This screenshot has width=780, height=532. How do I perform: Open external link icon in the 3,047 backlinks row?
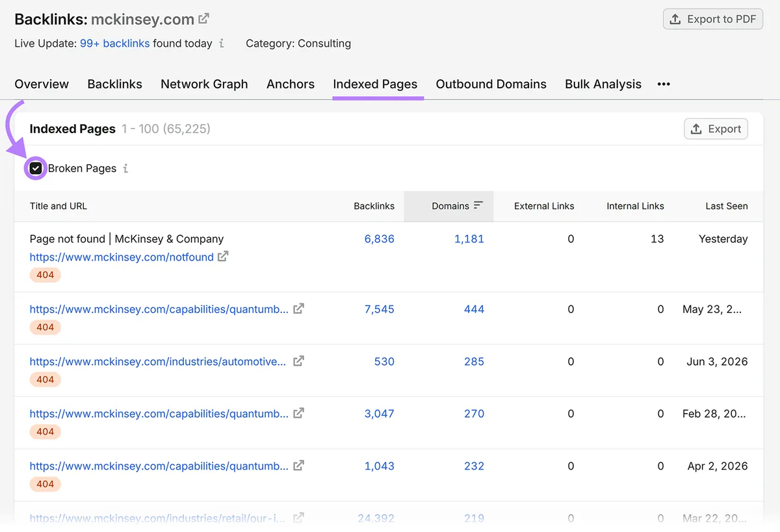[x=298, y=413]
